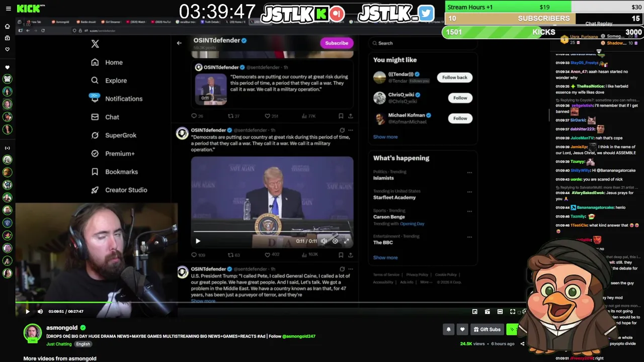This screenshot has height=362, width=644.
Task: Click KICKS goal progress bar showing 1501
Action: [x=543, y=32]
